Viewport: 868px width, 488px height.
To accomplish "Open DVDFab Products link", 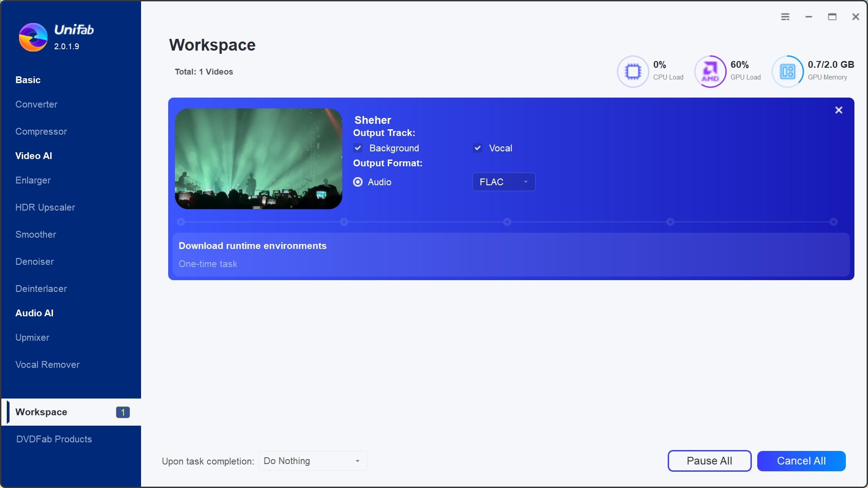I will click(54, 439).
